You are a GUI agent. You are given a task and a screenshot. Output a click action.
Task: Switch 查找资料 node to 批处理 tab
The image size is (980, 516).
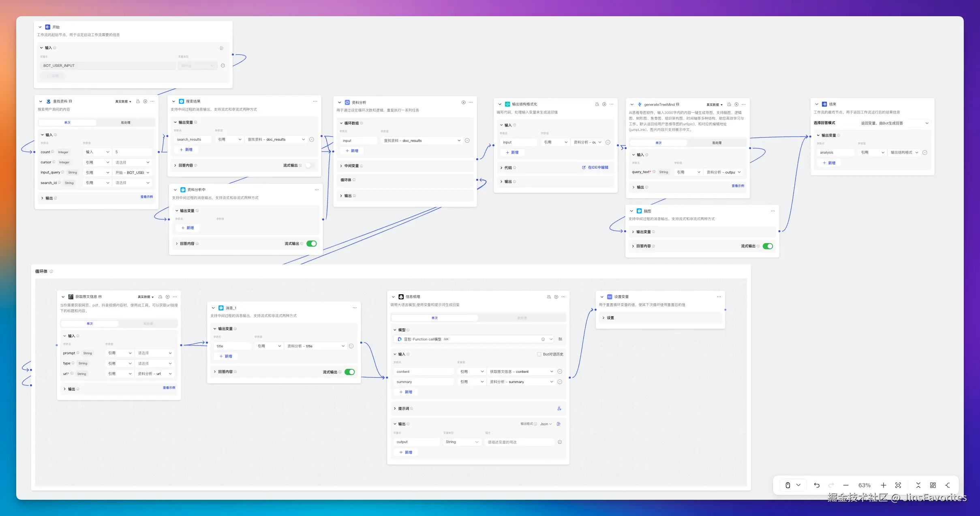click(126, 122)
